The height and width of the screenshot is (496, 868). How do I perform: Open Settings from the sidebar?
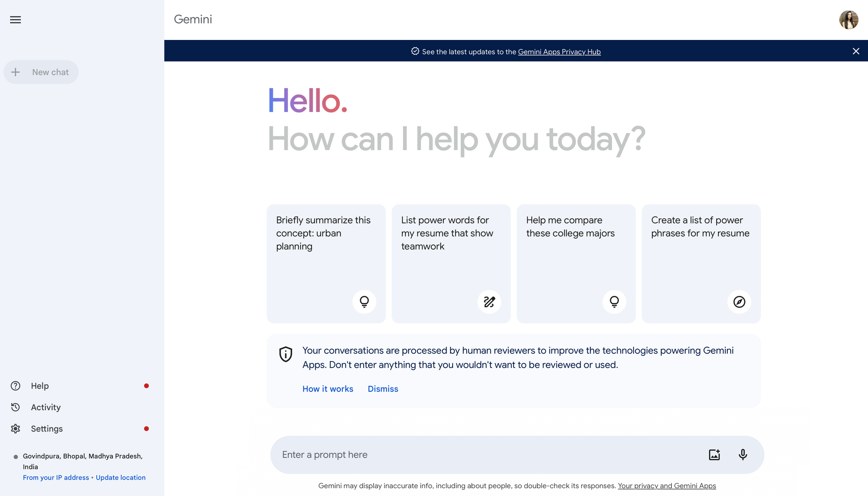[46, 428]
